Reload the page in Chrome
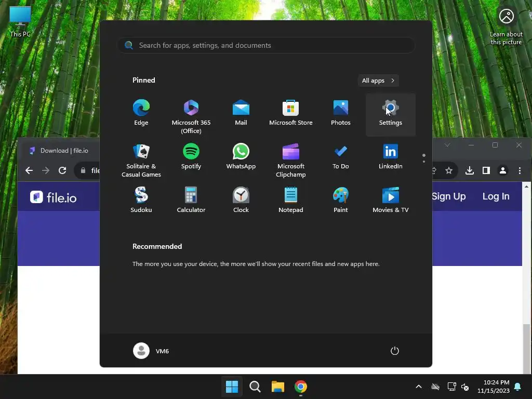Screen dimensions: 532x399 [62, 170]
